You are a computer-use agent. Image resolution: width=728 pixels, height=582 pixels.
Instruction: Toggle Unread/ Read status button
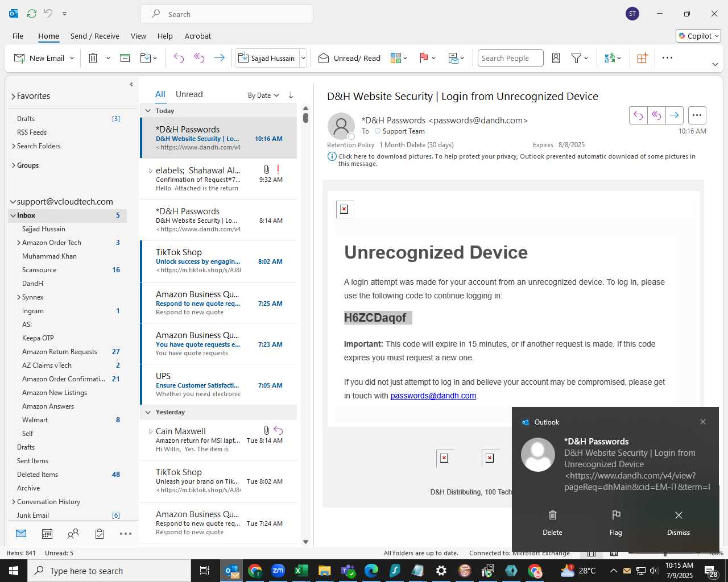click(x=349, y=58)
